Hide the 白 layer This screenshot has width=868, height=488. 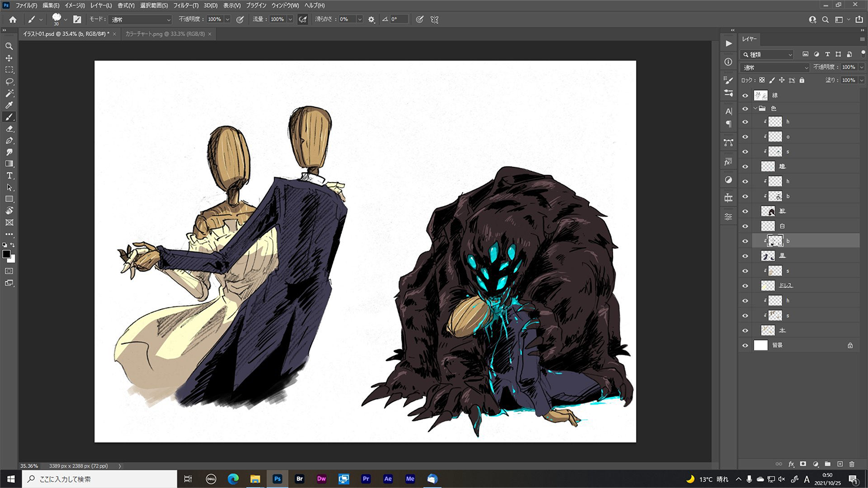point(745,226)
